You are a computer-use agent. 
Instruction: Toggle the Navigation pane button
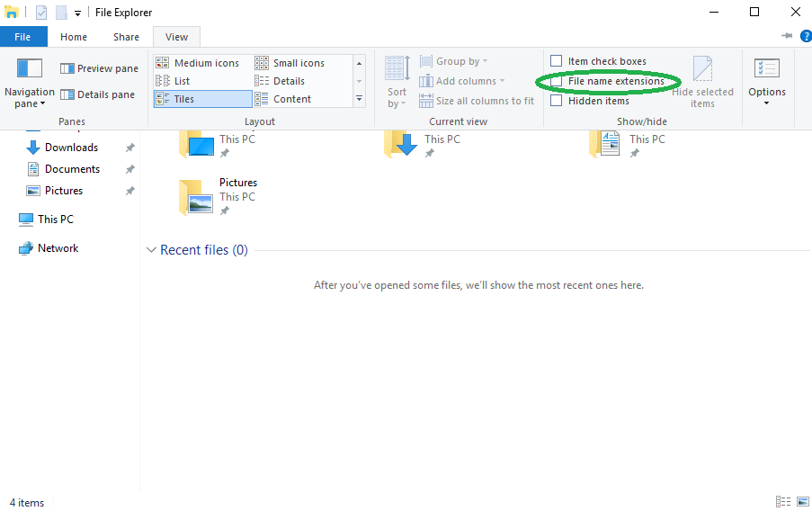pyautogui.click(x=30, y=81)
